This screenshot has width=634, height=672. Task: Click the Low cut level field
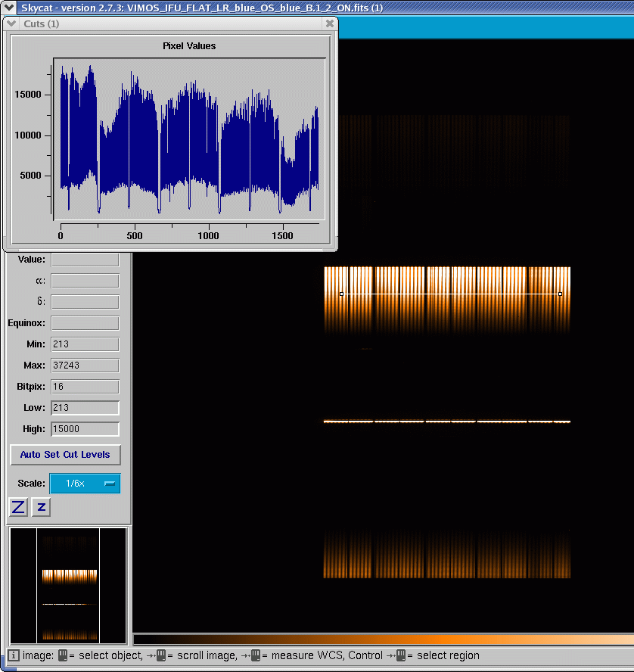85,408
